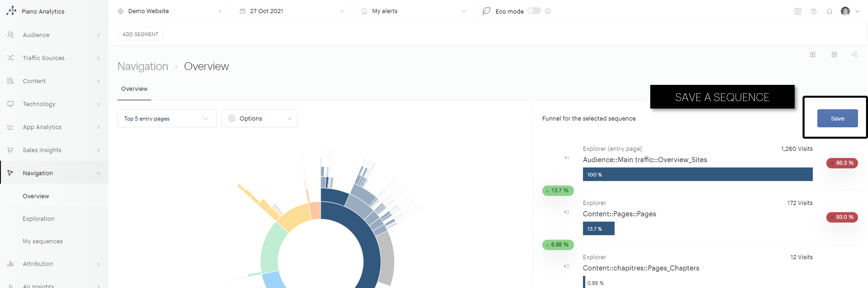Open the help question mark icon
Image resolution: width=868 pixels, height=288 pixels.
[x=813, y=11]
